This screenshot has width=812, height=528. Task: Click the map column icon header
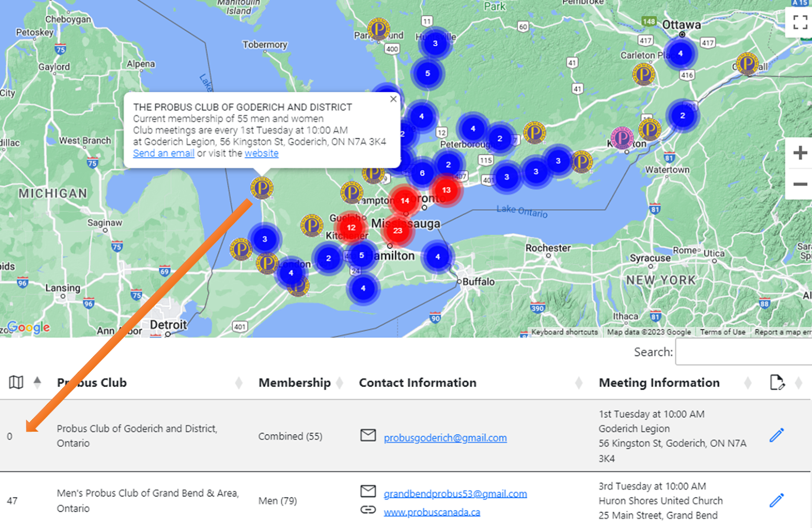pyautogui.click(x=16, y=382)
